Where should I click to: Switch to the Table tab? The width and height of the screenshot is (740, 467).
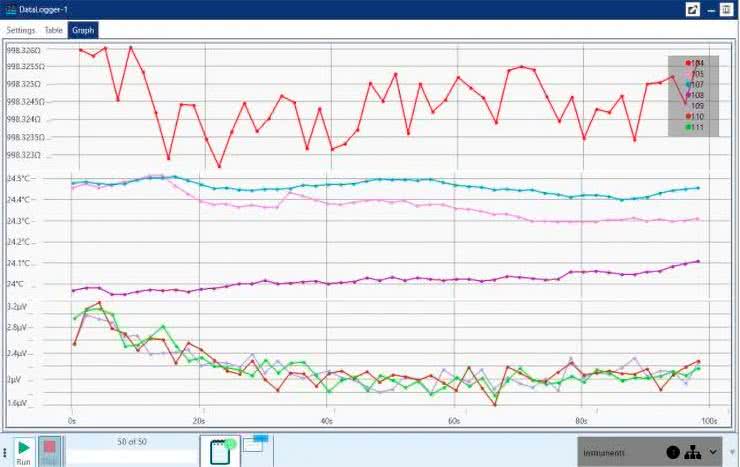coord(53,30)
